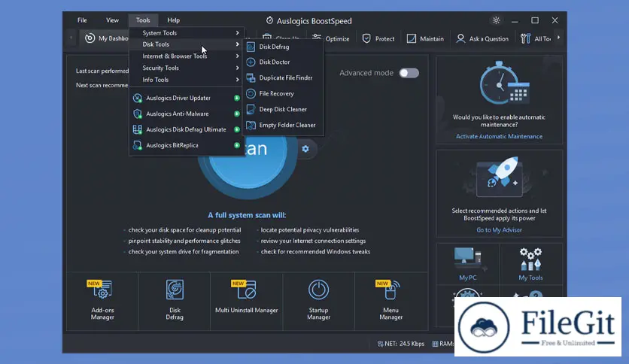This screenshot has width=629, height=364.
Task: Click the Deep Disk Cleaner icon
Action: (251, 109)
